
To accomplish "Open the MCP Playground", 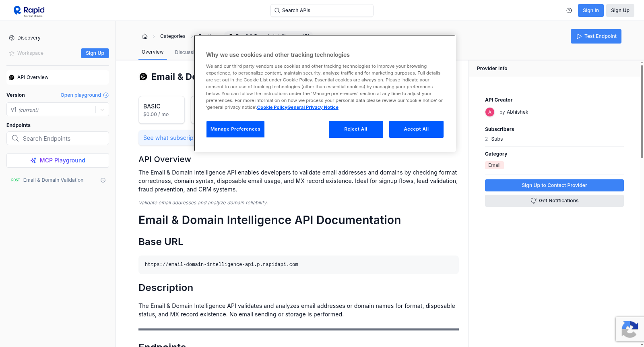I will 58,160.
